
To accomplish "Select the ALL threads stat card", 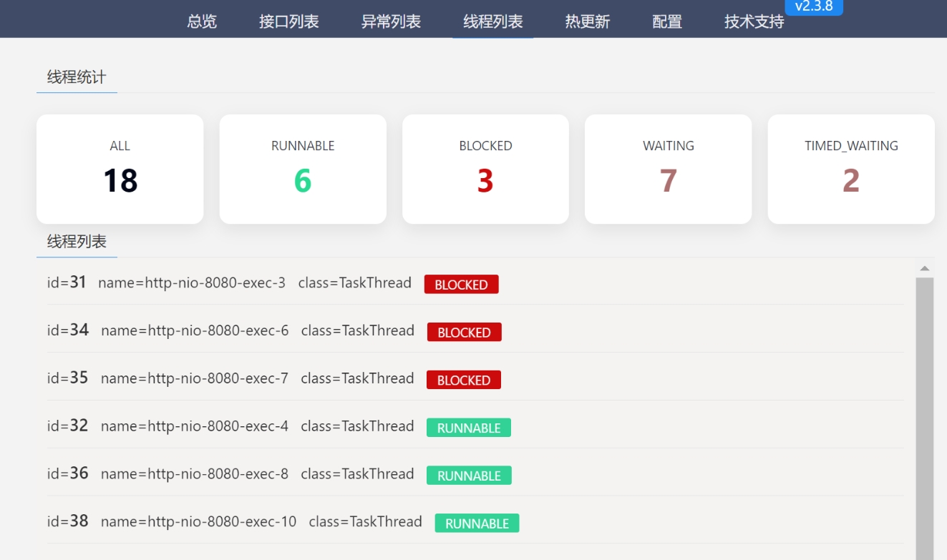I will point(120,169).
